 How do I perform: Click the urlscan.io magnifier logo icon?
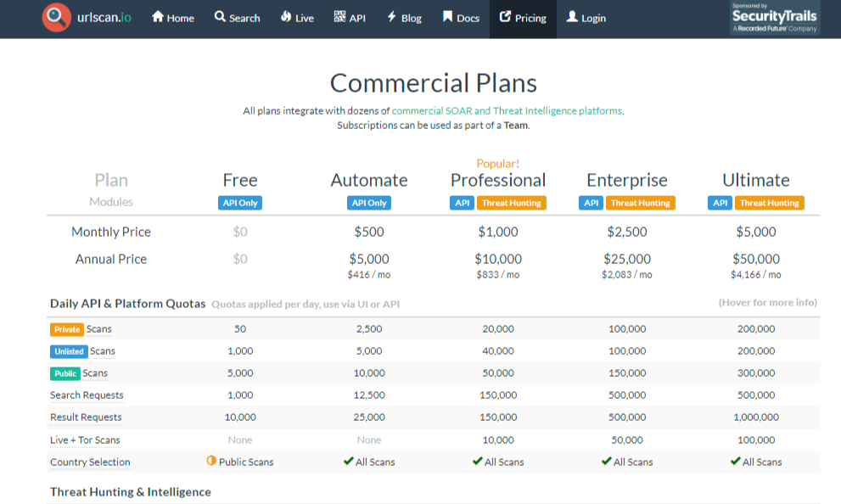(57, 17)
